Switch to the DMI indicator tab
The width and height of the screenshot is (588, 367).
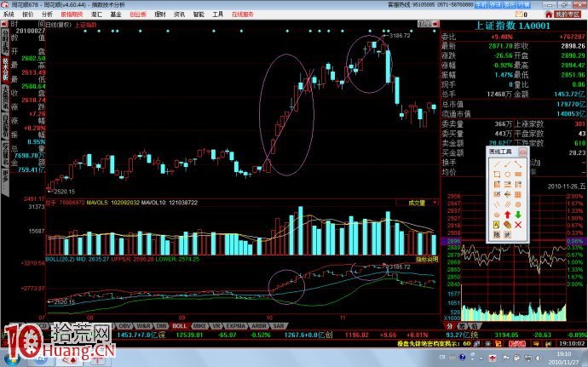[x=162, y=326]
